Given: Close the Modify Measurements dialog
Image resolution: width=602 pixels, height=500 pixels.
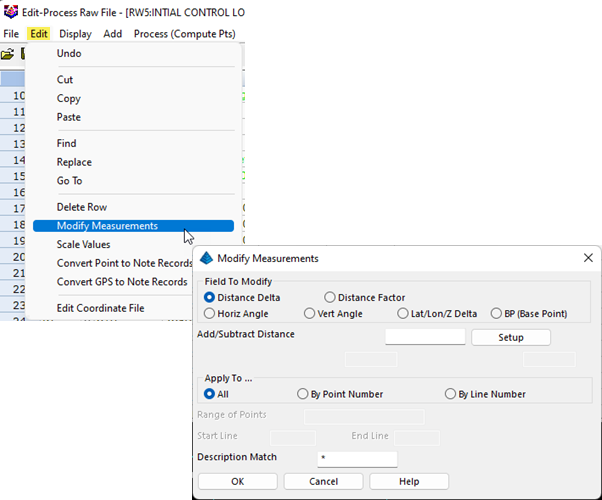Looking at the screenshot, I should 587,258.
